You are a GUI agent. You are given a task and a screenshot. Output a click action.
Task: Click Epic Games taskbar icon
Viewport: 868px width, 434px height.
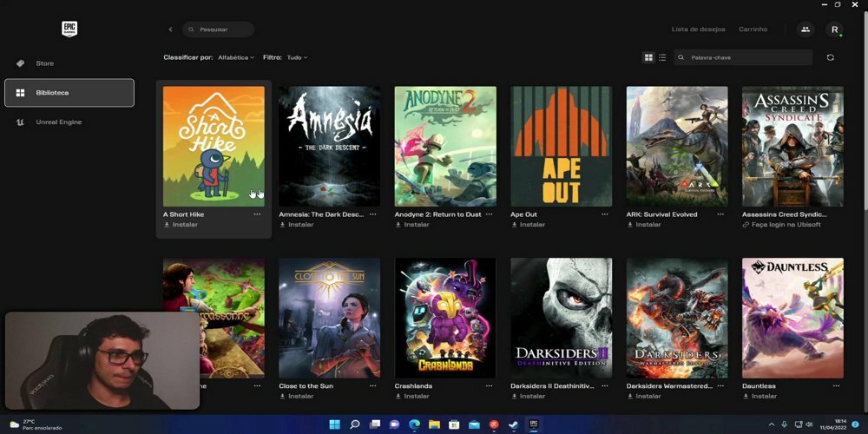[534, 424]
